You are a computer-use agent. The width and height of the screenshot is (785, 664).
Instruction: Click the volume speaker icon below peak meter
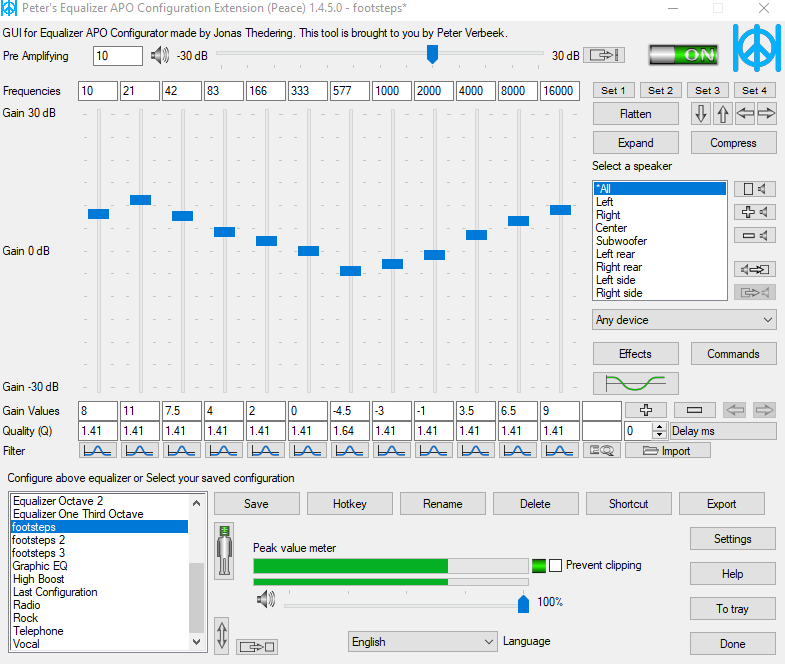coord(266,599)
